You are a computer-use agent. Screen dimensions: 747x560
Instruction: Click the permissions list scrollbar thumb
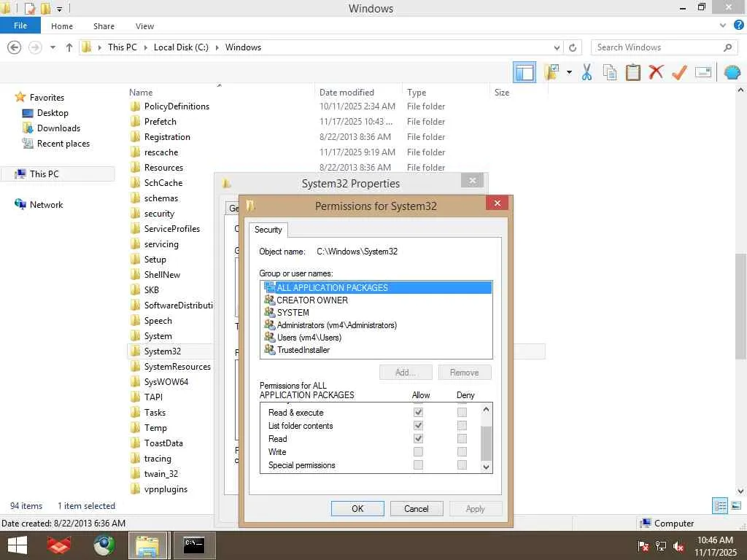486,443
